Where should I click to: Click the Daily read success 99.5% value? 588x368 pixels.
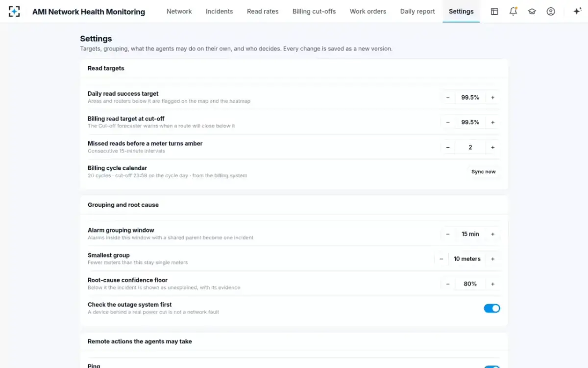coord(470,98)
